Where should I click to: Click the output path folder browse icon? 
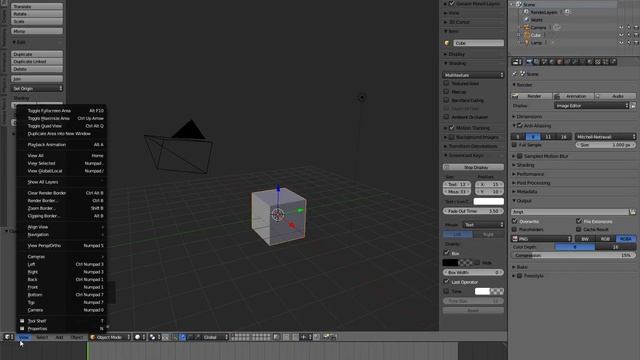point(633,212)
